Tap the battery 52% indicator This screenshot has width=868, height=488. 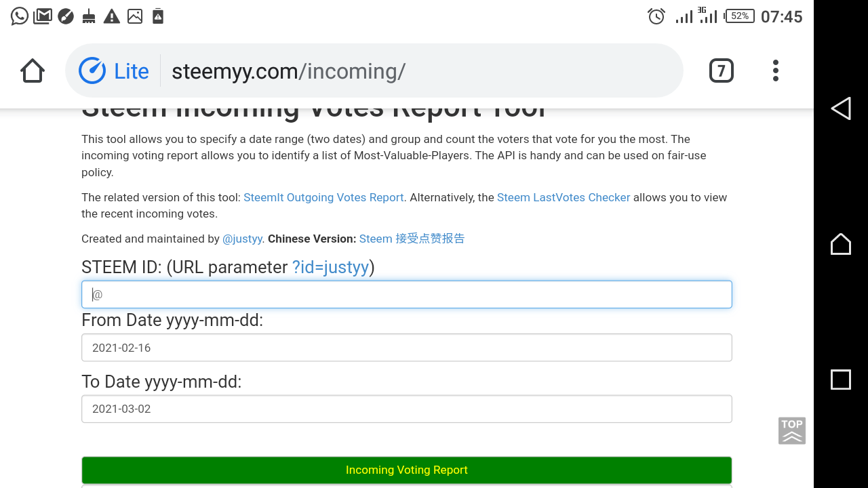click(x=740, y=16)
